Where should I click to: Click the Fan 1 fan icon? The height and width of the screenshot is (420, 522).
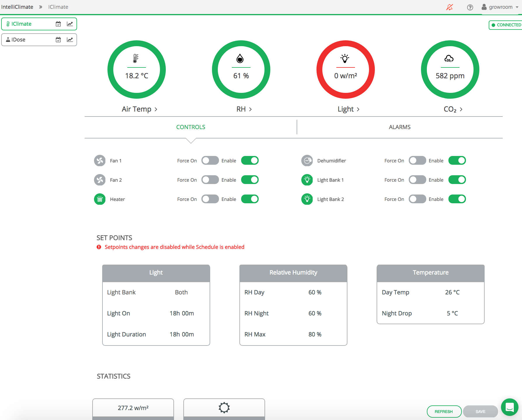(x=100, y=160)
